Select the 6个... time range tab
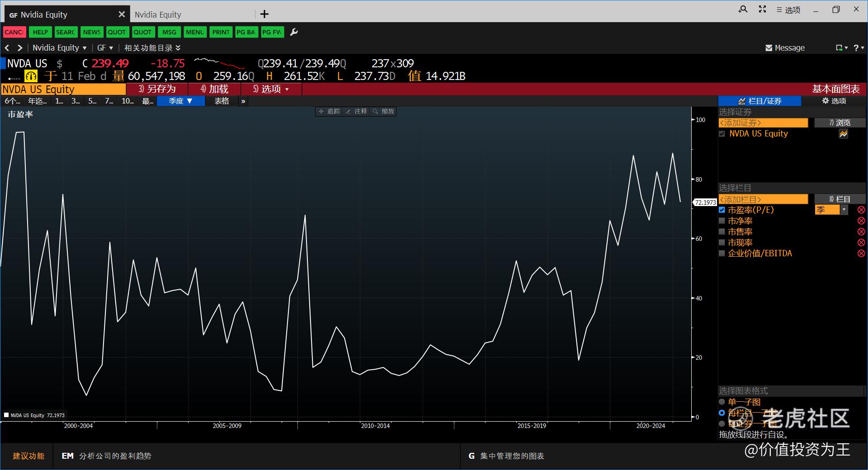 (x=12, y=101)
